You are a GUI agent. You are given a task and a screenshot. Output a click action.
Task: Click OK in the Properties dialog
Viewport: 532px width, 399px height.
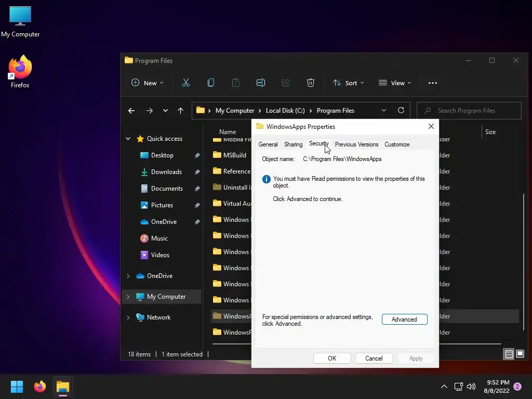(x=332, y=358)
